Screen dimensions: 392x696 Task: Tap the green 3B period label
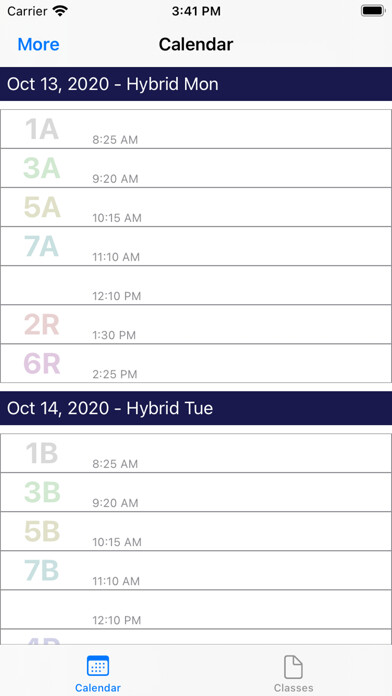coord(42,492)
